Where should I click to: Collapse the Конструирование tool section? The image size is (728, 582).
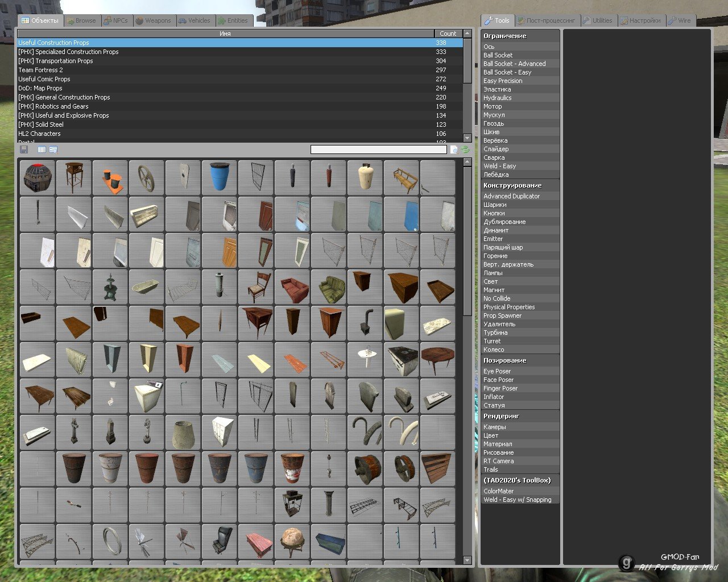(520, 185)
